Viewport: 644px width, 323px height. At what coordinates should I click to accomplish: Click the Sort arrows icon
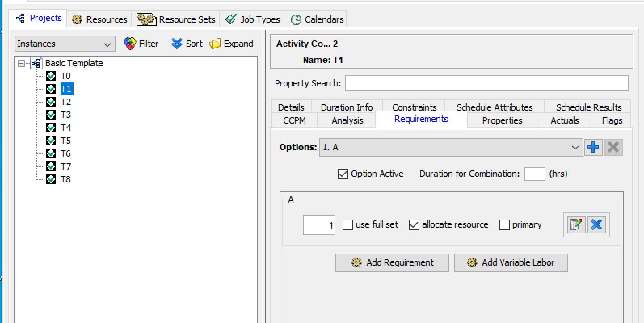coord(177,44)
